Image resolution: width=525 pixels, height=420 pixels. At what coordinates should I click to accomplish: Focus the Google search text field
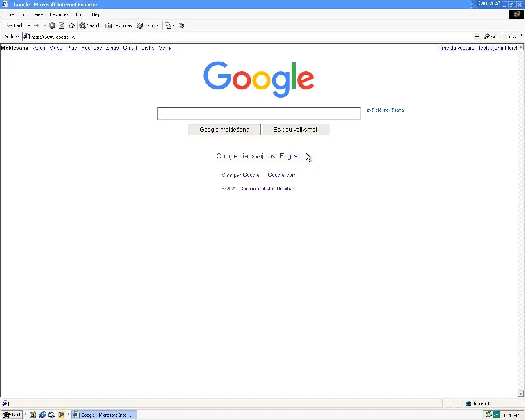(x=259, y=114)
